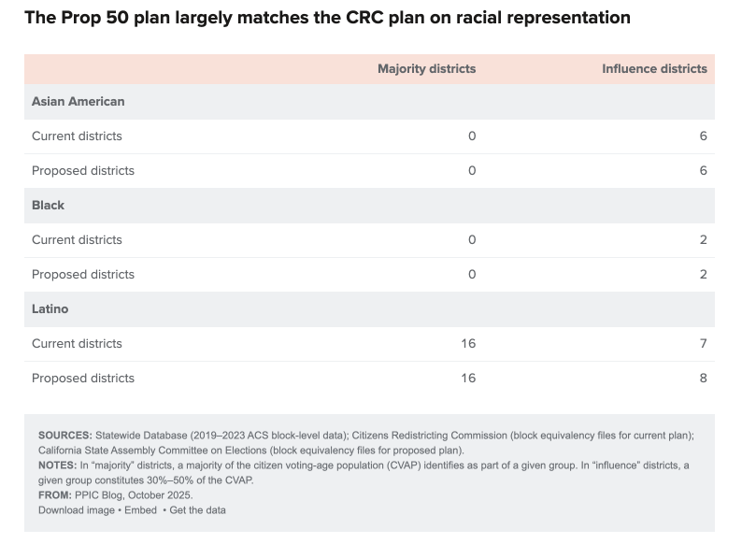Select Proposed districts label under Asian American
Image resolution: width=756 pixels, height=544 pixels.
pos(83,170)
